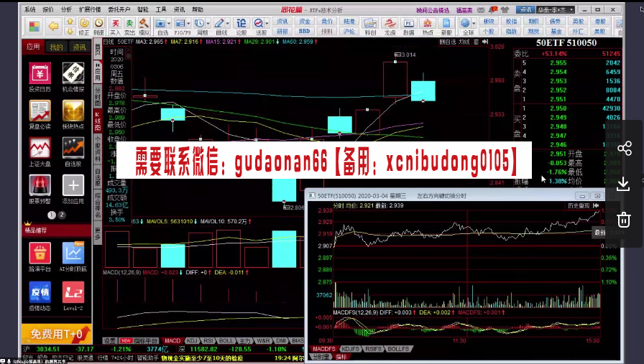
Task: Expand the F10/F9 toolbar dropdown arrow
Action: click(188, 24)
